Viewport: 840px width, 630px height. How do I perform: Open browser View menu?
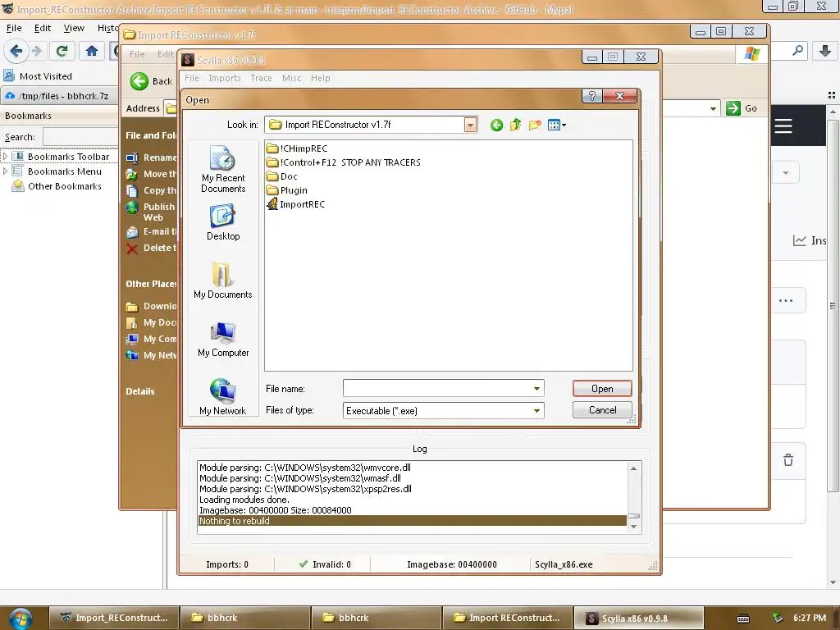(73, 28)
